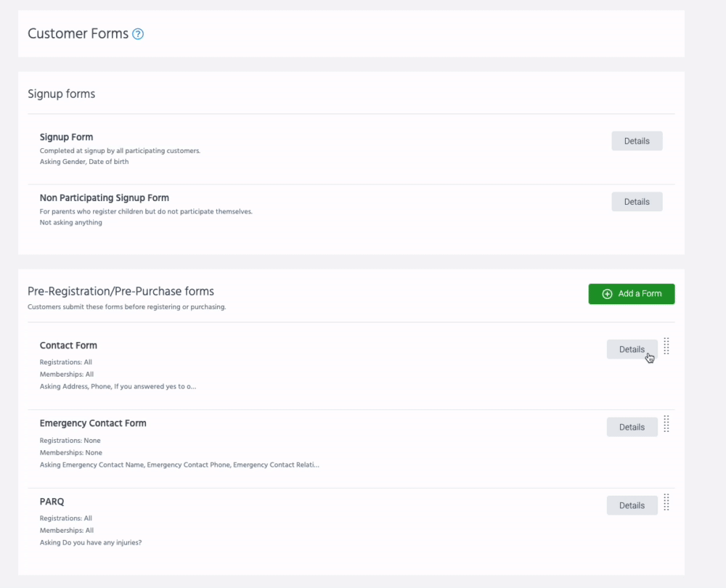726x588 pixels.
Task: Click the Customer Forms page heading
Action: point(78,33)
